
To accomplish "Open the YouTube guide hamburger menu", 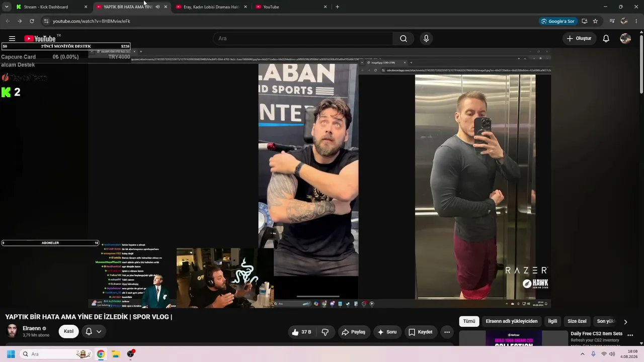I will pos(12,39).
